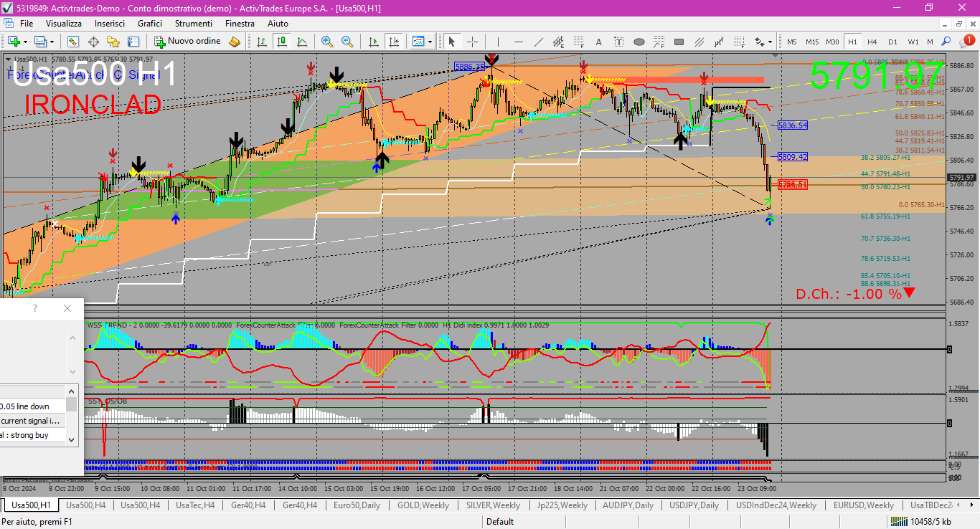Insert a text label

click(619, 42)
